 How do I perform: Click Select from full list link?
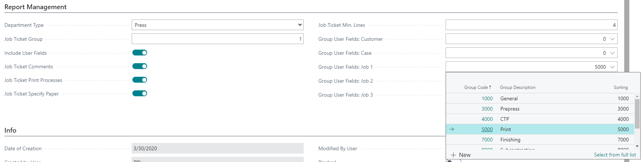click(615, 155)
